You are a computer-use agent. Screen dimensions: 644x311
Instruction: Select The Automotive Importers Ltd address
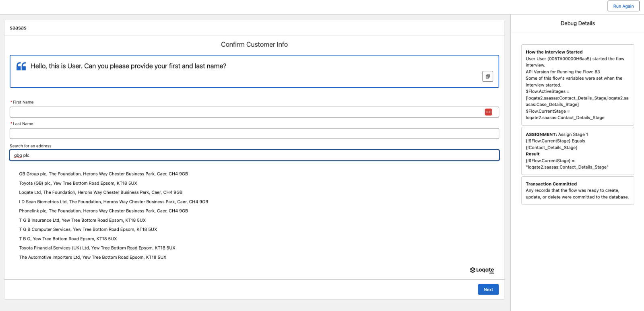pyautogui.click(x=93, y=257)
